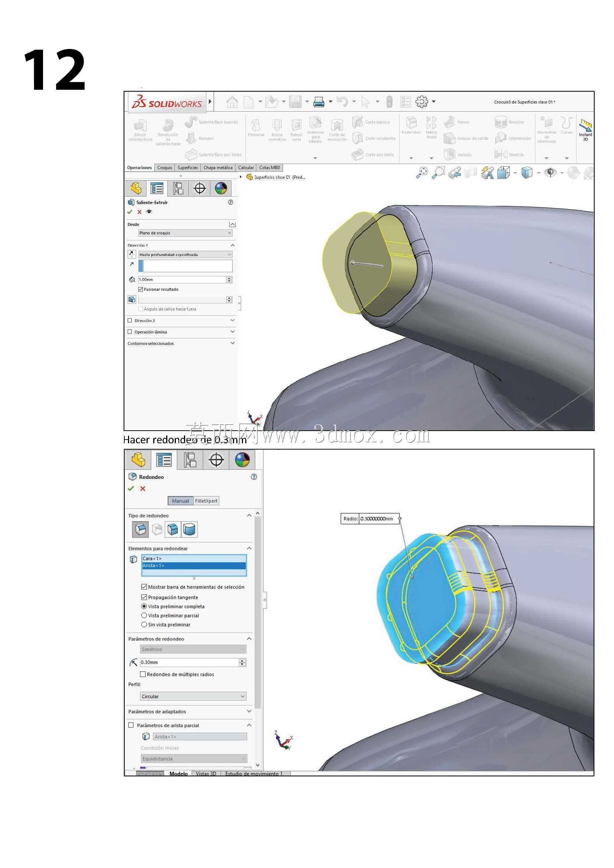Uncheck Propagación tangente
The image size is (614, 868).
pyautogui.click(x=144, y=597)
